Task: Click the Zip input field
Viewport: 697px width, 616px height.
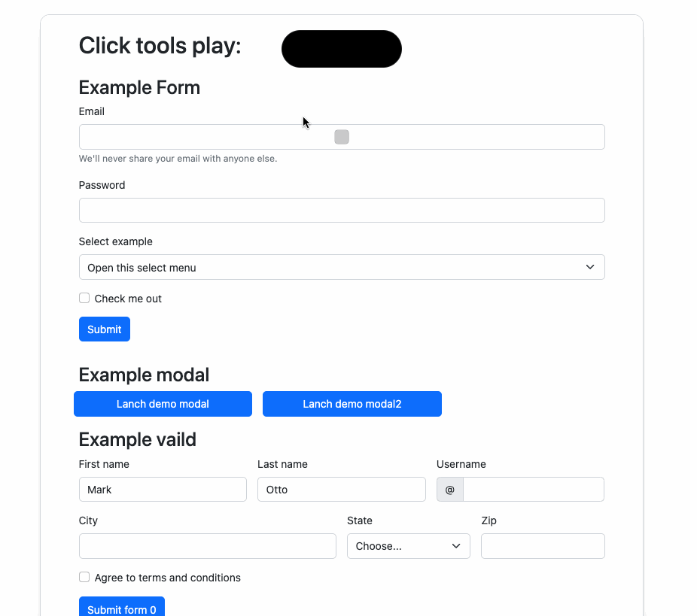Action: [x=542, y=545]
